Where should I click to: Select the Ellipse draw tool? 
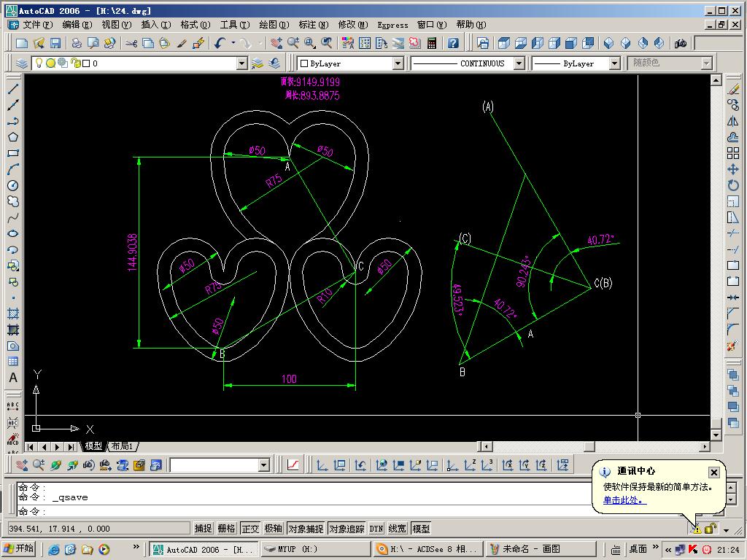tap(13, 234)
